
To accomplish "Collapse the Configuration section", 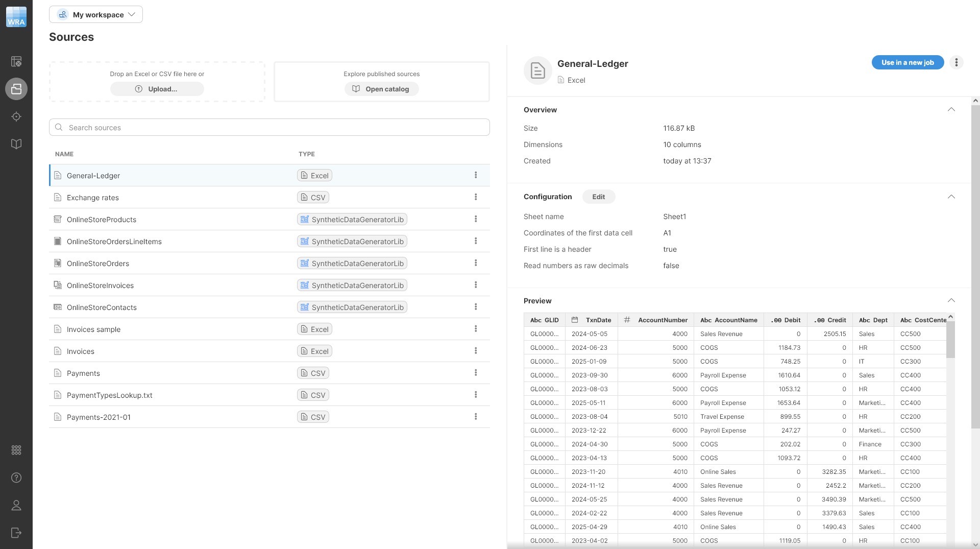I will (x=951, y=197).
